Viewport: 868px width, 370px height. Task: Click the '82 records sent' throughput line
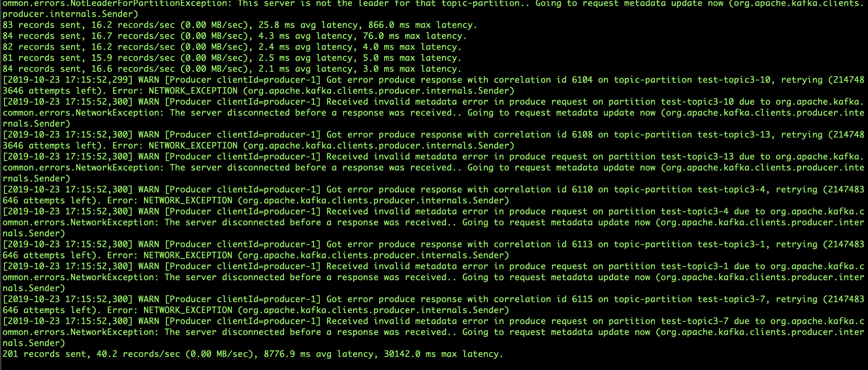(232, 47)
